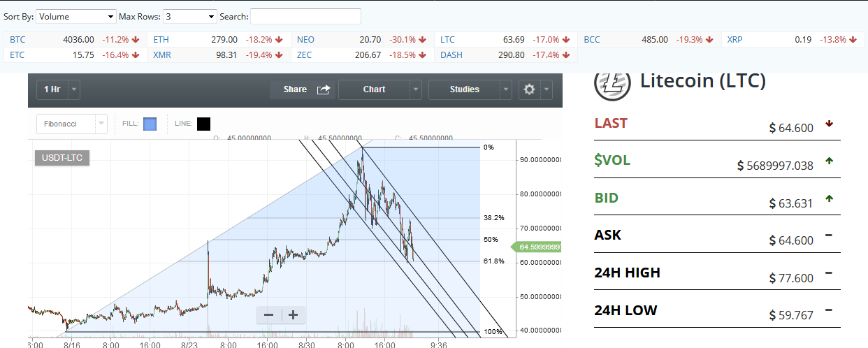The height and width of the screenshot is (348, 868).
Task: Click the 24H HIGH value $ 77.600
Action: click(791, 278)
